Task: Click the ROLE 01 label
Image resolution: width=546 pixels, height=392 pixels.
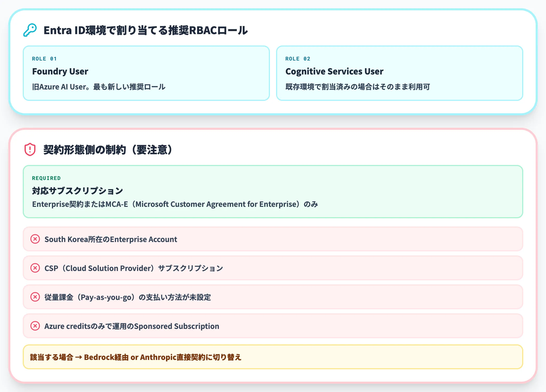Action: tap(44, 59)
